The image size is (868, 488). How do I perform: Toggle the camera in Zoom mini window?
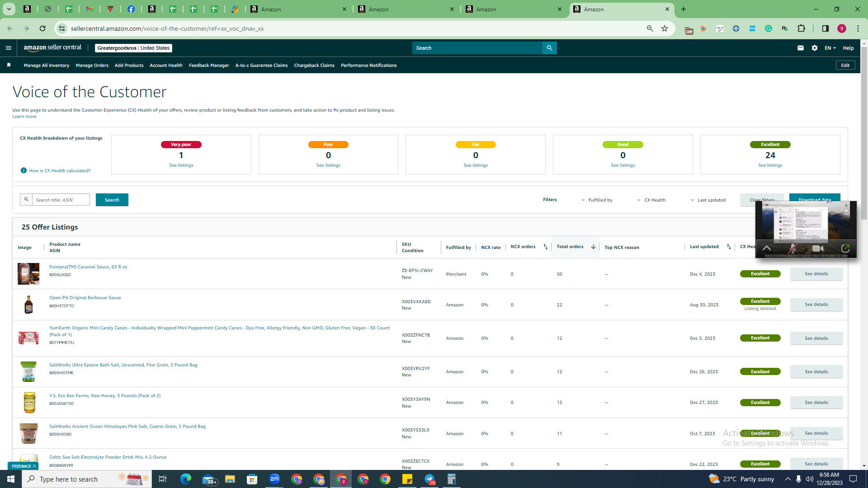(818, 249)
